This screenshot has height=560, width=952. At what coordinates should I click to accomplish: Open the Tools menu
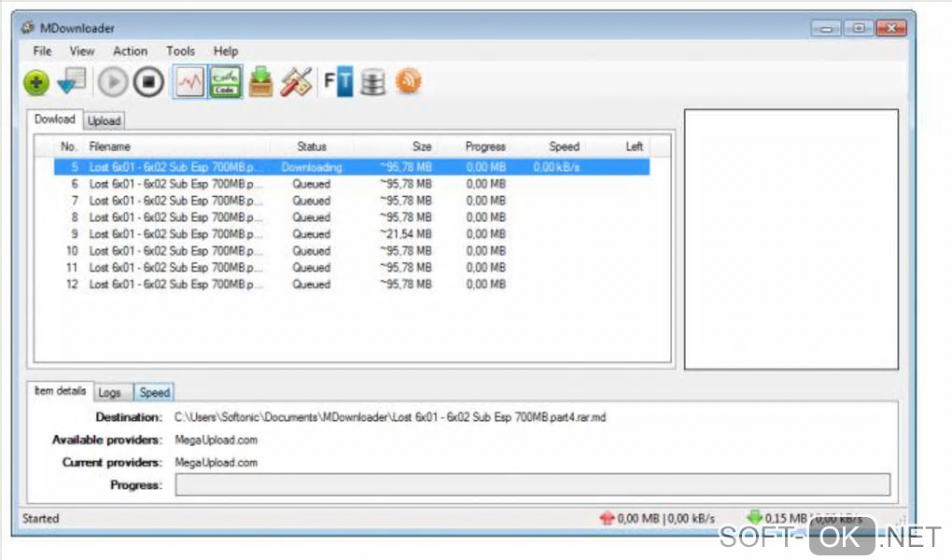[x=180, y=51]
